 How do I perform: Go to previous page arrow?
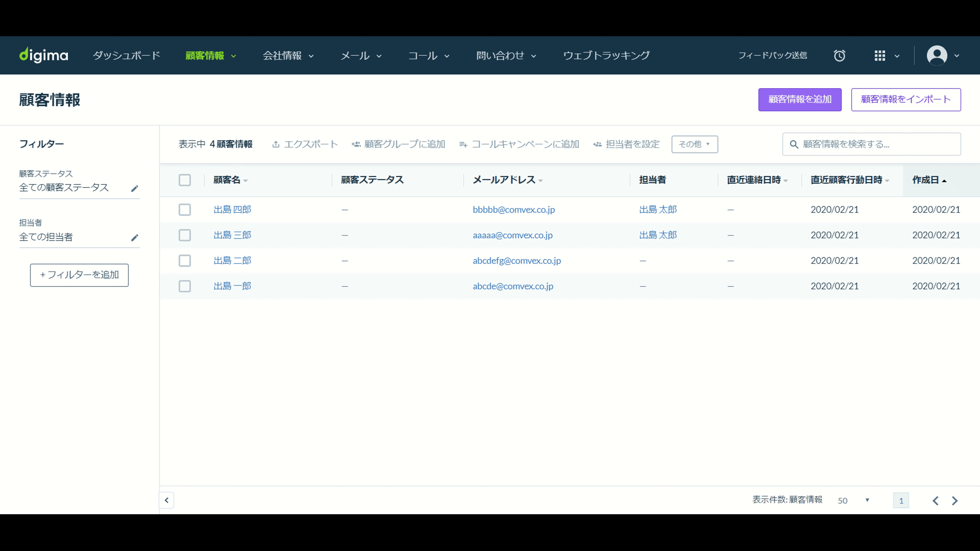tap(936, 500)
